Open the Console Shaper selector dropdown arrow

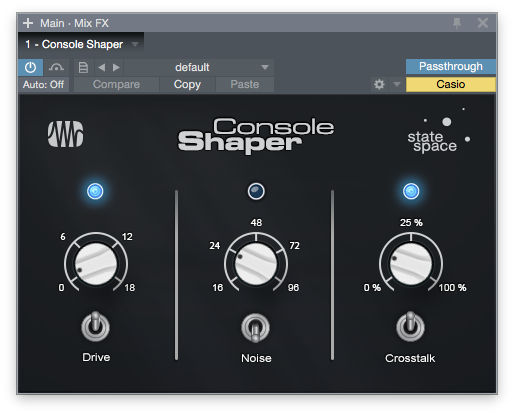point(135,44)
